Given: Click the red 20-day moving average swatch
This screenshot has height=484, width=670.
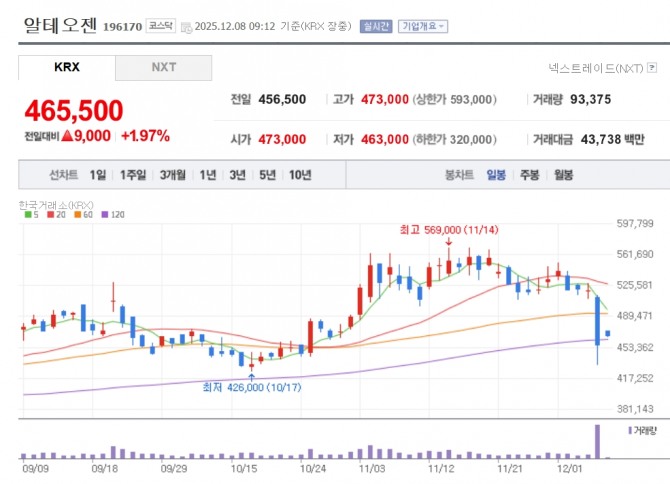Looking at the screenshot, I should [51, 214].
